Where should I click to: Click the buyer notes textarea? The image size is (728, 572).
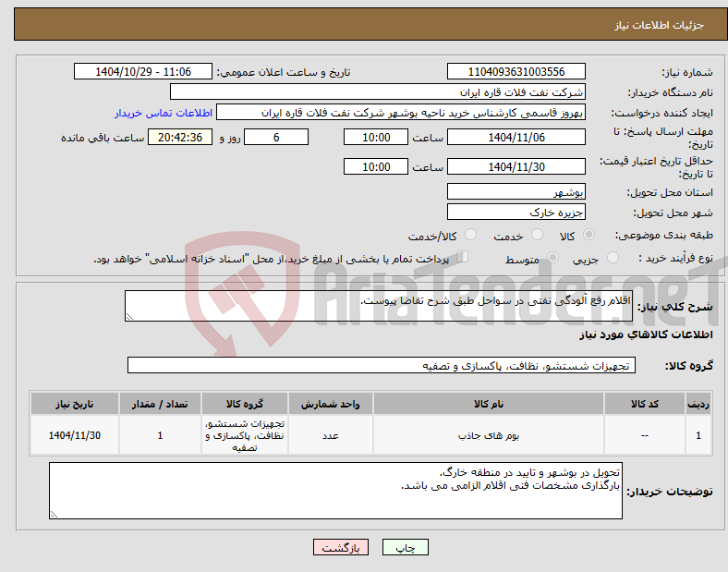[335, 491]
